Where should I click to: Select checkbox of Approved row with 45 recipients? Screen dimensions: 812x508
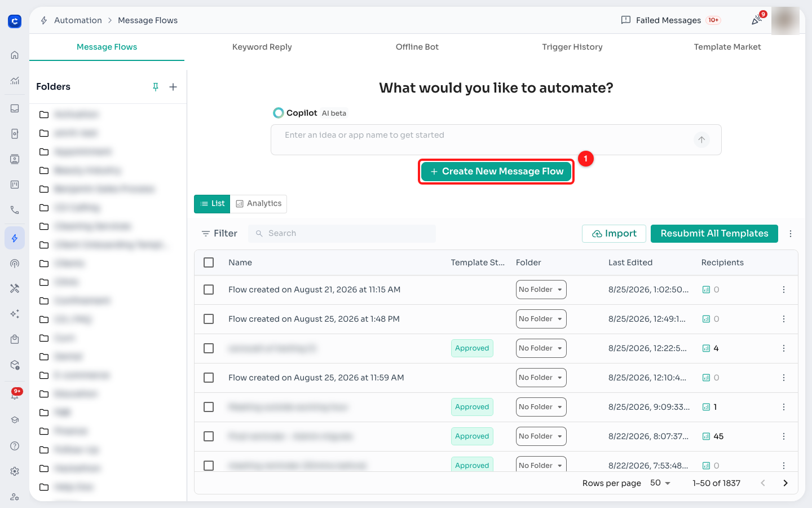point(209,436)
